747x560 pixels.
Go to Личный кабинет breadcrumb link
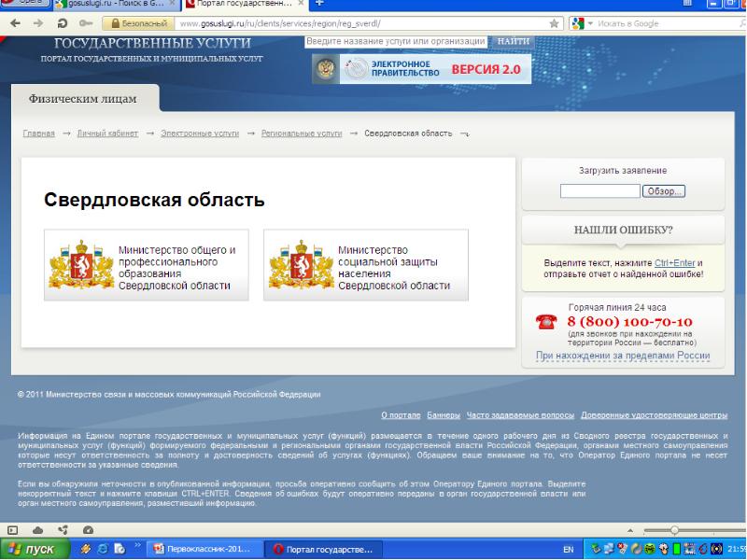point(105,133)
